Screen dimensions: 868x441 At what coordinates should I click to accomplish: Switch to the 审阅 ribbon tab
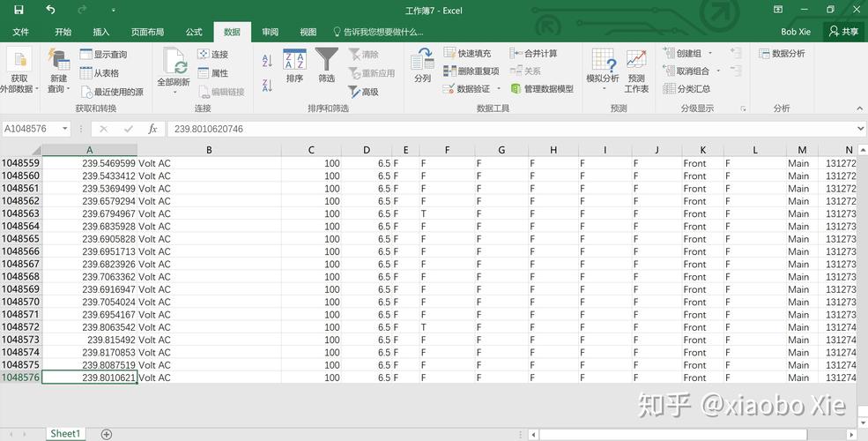click(271, 32)
